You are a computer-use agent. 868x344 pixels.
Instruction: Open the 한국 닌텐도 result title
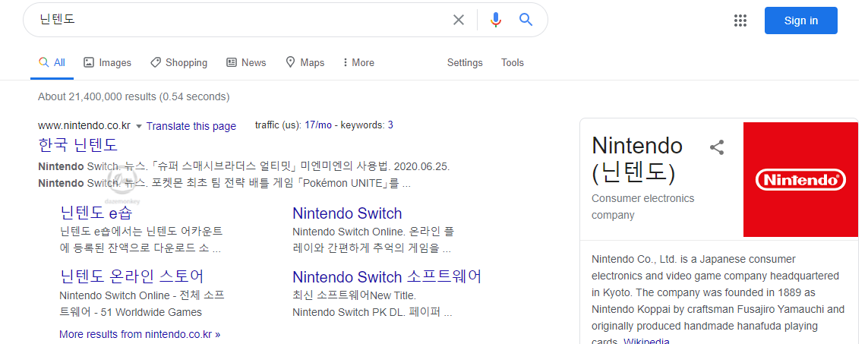[78, 145]
